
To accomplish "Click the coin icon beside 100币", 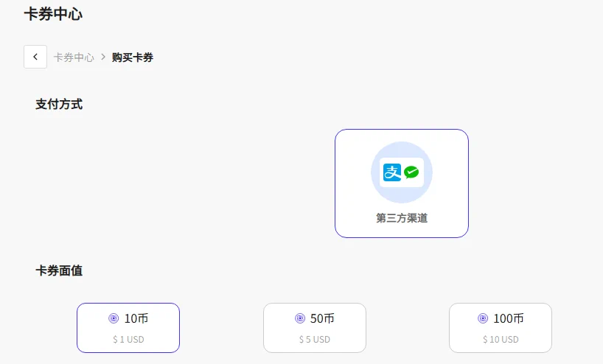I will tap(483, 318).
